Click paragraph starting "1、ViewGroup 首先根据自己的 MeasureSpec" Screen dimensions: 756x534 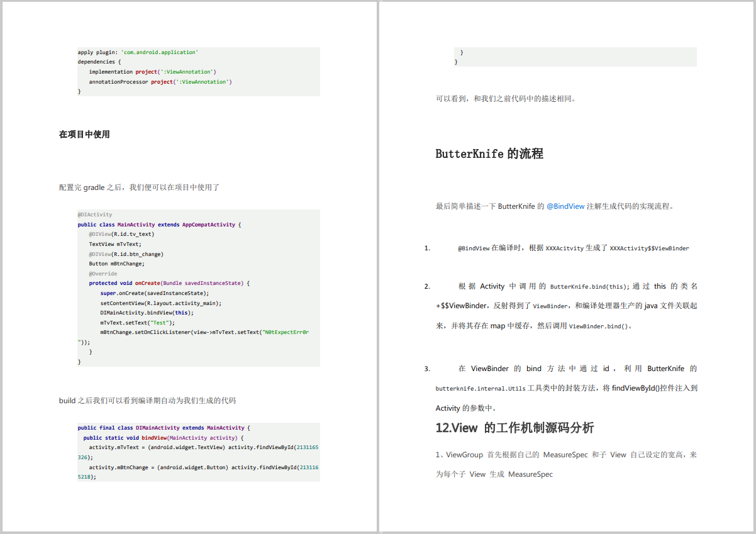[x=566, y=455]
